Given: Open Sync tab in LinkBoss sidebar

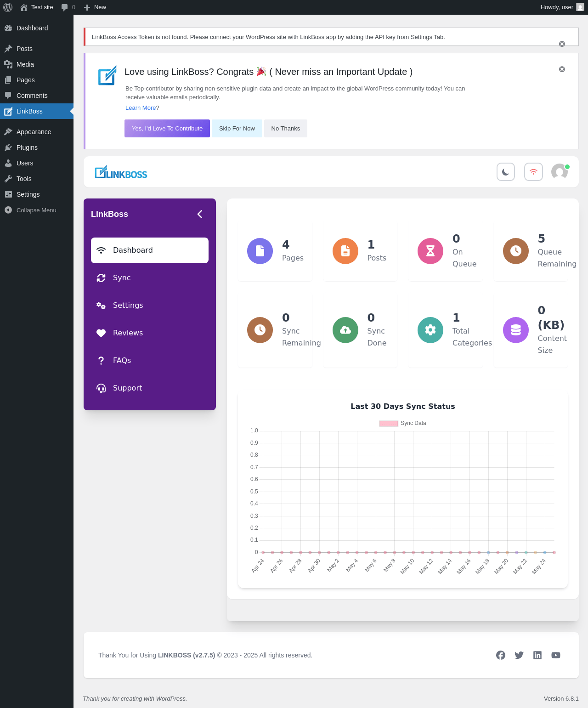Looking at the screenshot, I should point(150,278).
